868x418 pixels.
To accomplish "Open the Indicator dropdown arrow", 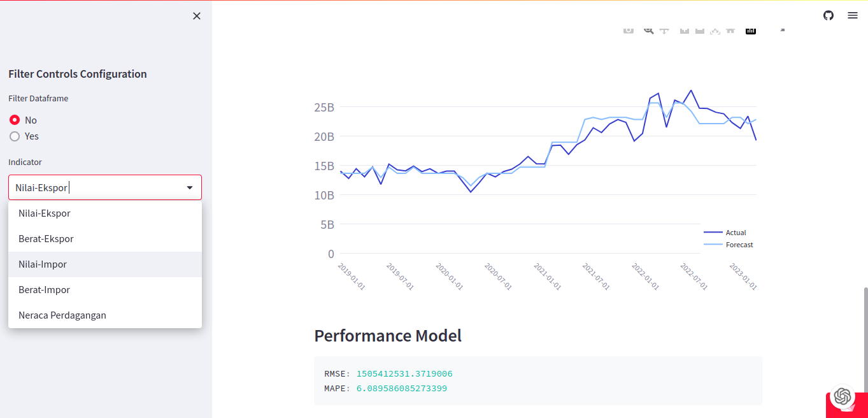I will click(190, 187).
